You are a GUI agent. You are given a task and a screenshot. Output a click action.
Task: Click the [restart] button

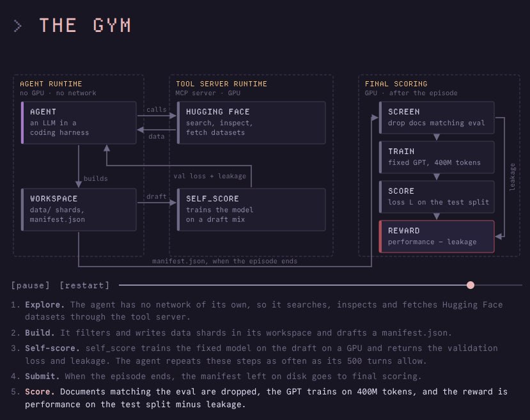84,285
